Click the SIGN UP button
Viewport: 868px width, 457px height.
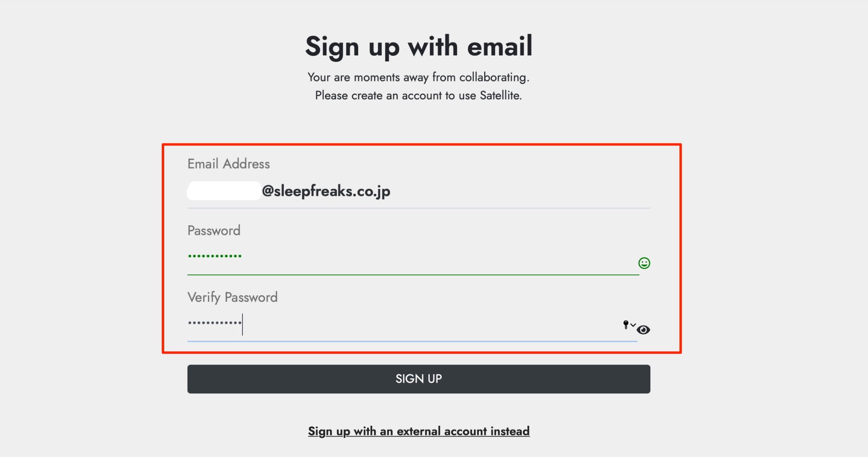419,379
